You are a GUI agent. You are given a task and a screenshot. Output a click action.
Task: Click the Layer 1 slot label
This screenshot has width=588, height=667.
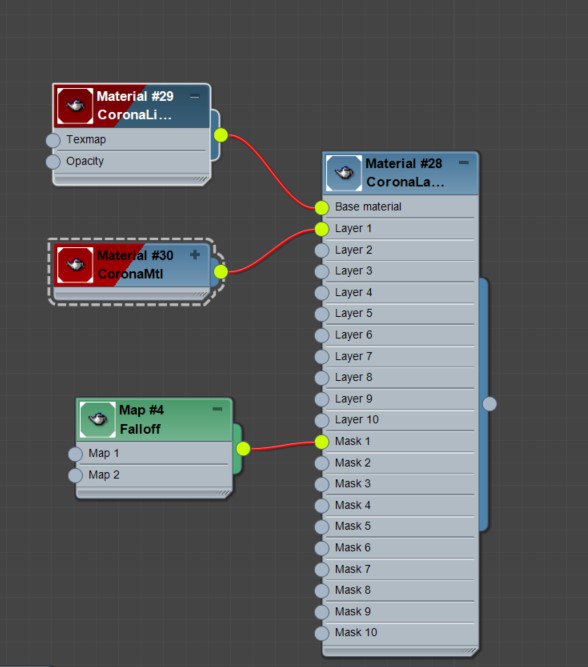[353, 228]
